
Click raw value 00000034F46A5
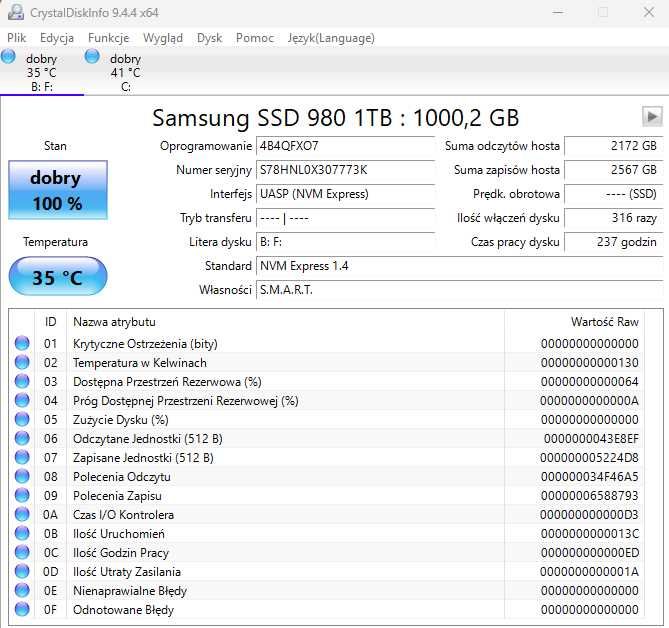590,477
